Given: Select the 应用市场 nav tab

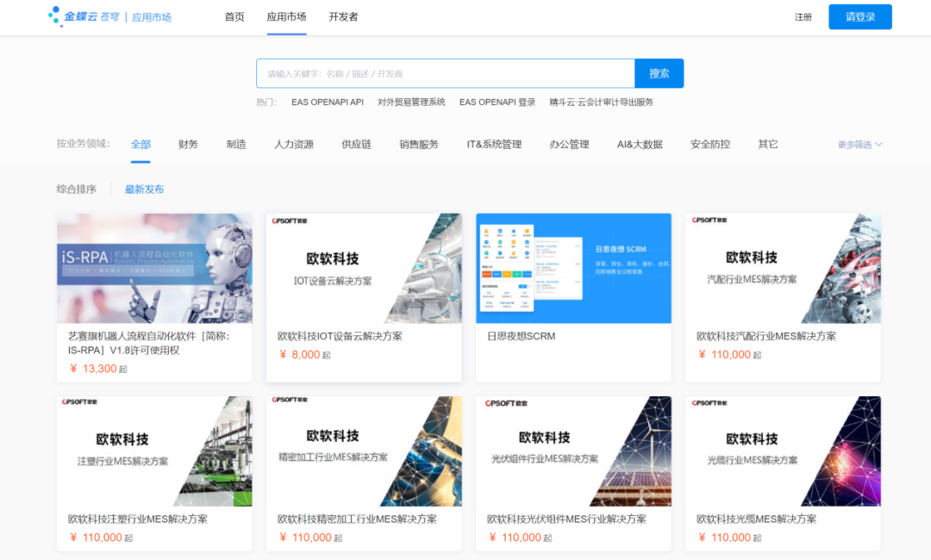Looking at the screenshot, I should click(286, 16).
